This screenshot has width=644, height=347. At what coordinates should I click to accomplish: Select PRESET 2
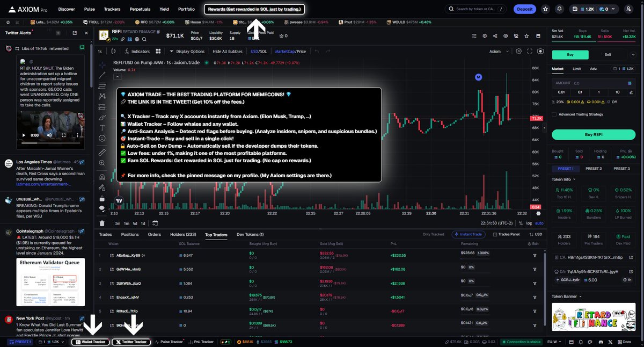pos(593,169)
